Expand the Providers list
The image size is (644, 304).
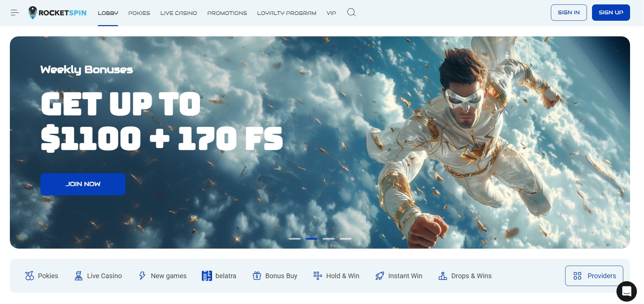(x=594, y=276)
